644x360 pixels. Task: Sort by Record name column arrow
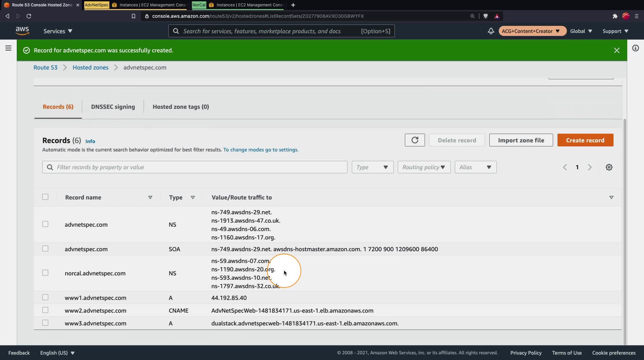[x=150, y=197]
